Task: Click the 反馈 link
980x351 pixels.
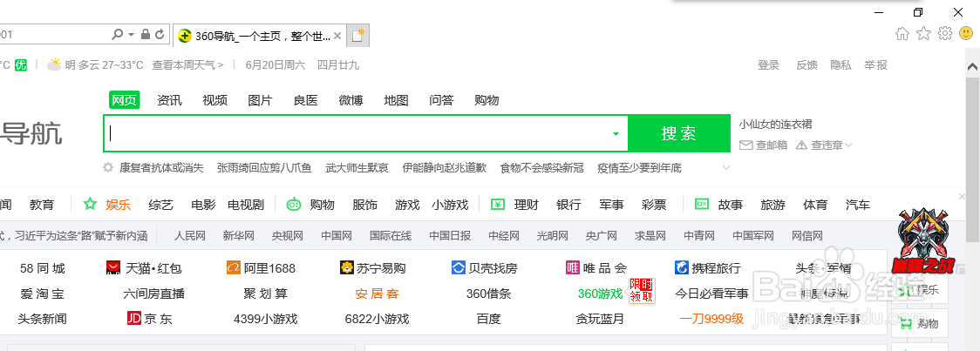Action: (x=806, y=65)
